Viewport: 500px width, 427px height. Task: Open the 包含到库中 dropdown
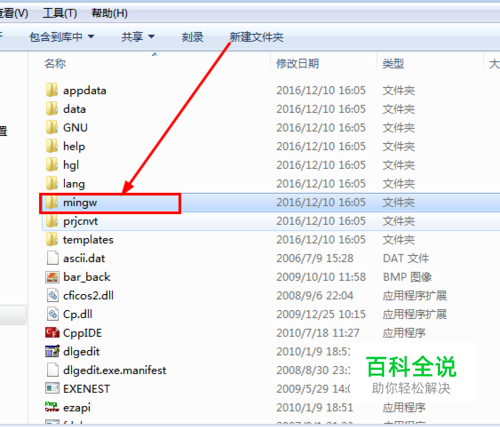[62, 37]
